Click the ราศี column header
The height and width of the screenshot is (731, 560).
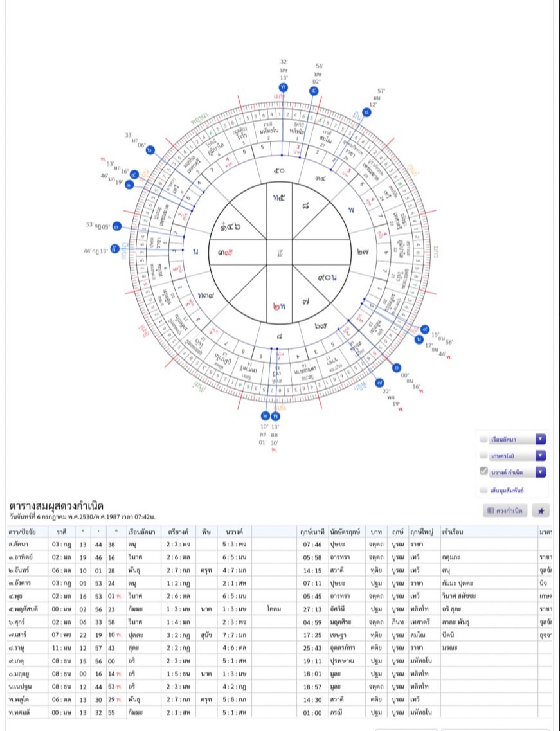click(62, 532)
